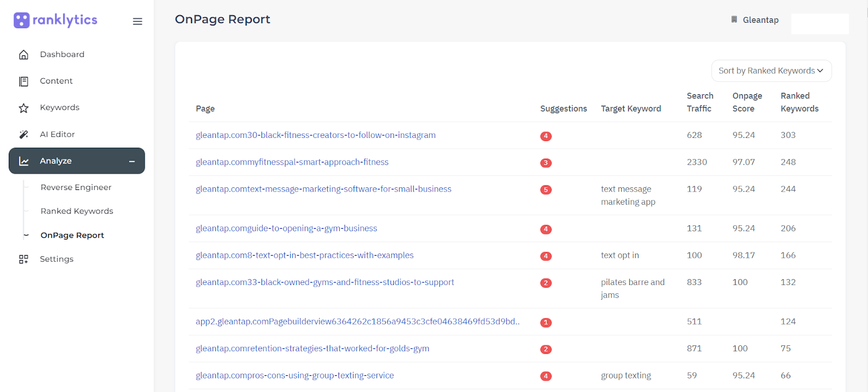Screen dimensions: 868x392
Task: Click the 2 suggestions badge for black-owned-gyms row
Action: 546,283
